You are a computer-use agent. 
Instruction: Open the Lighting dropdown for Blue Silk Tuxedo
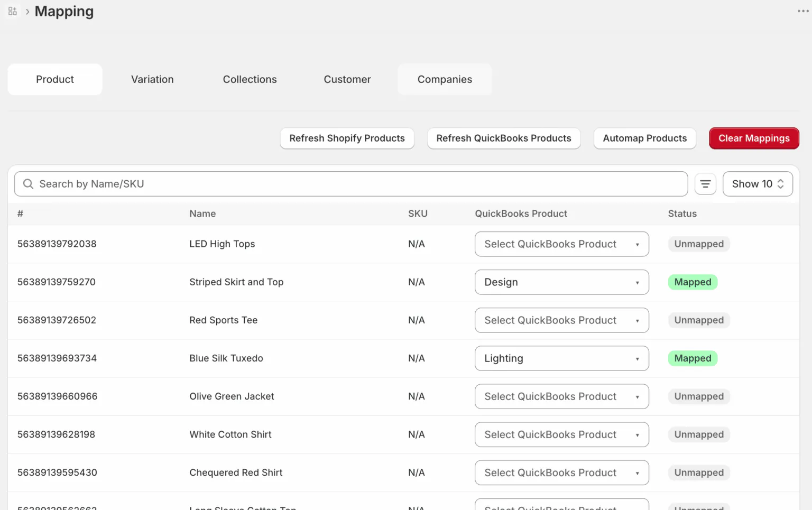[x=561, y=358]
